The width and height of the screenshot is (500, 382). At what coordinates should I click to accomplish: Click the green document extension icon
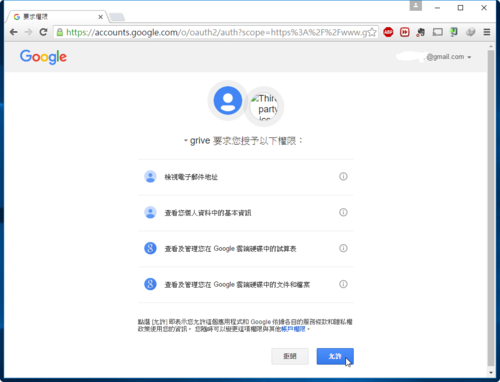coord(454,32)
